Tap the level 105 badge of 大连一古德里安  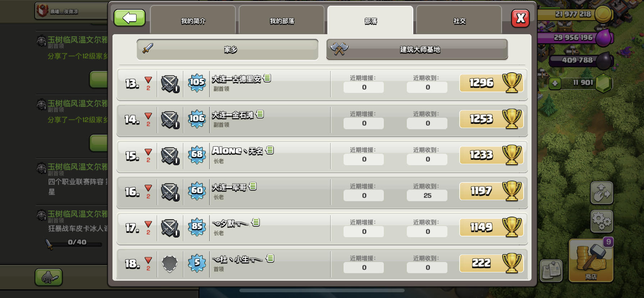197,83
